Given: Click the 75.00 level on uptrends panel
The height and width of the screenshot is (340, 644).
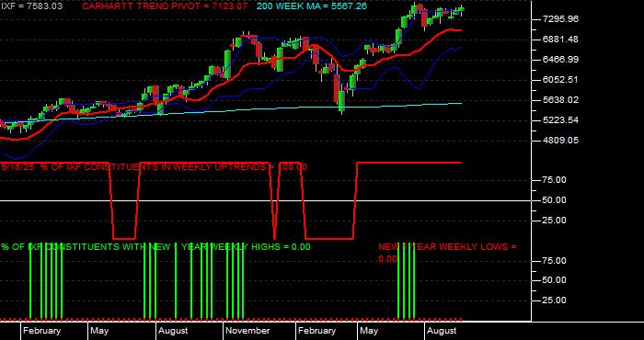Looking at the screenshot, I should (555, 180).
